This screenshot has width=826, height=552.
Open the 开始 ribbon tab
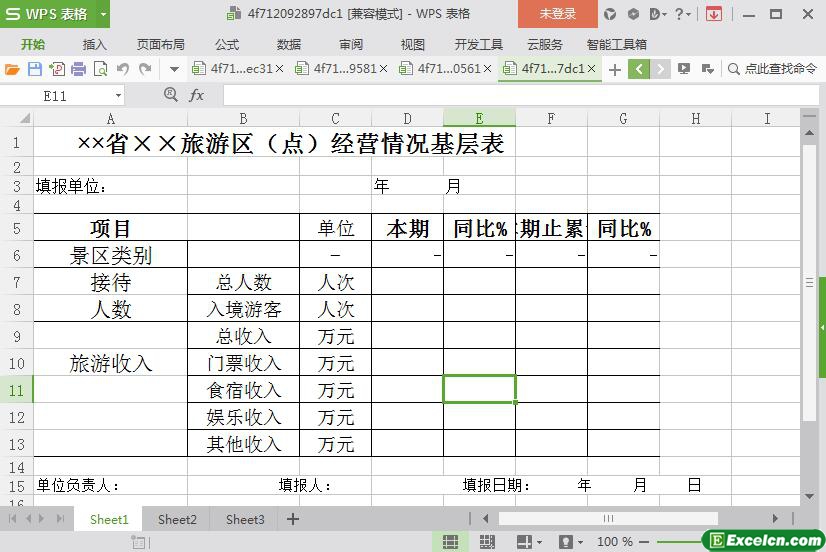33,45
